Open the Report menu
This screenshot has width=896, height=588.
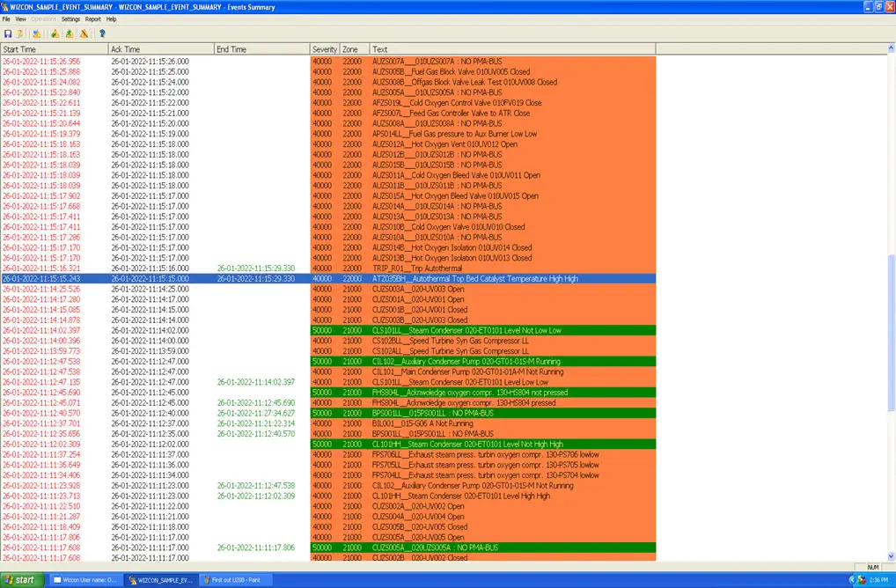click(x=92, y=18)
